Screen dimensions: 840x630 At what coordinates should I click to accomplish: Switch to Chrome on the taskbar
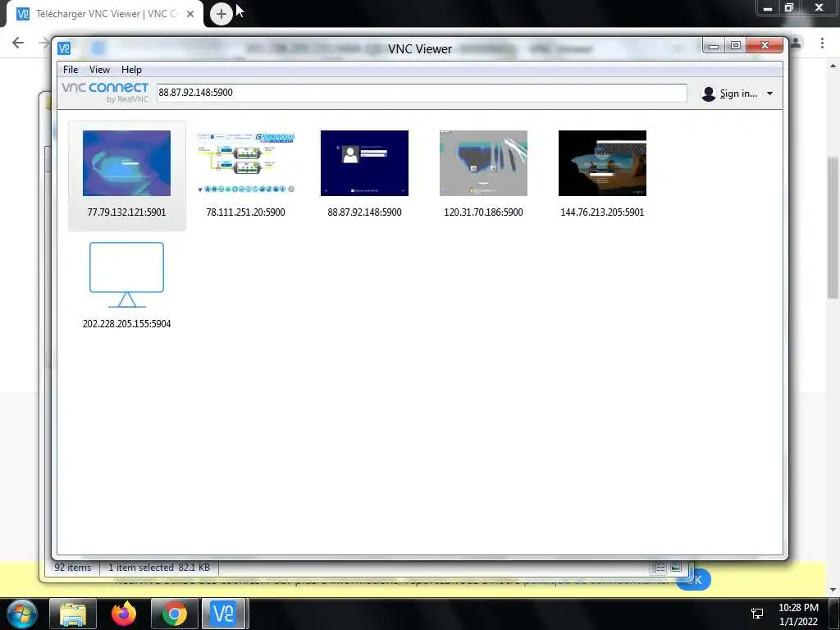tap(175, 614)
